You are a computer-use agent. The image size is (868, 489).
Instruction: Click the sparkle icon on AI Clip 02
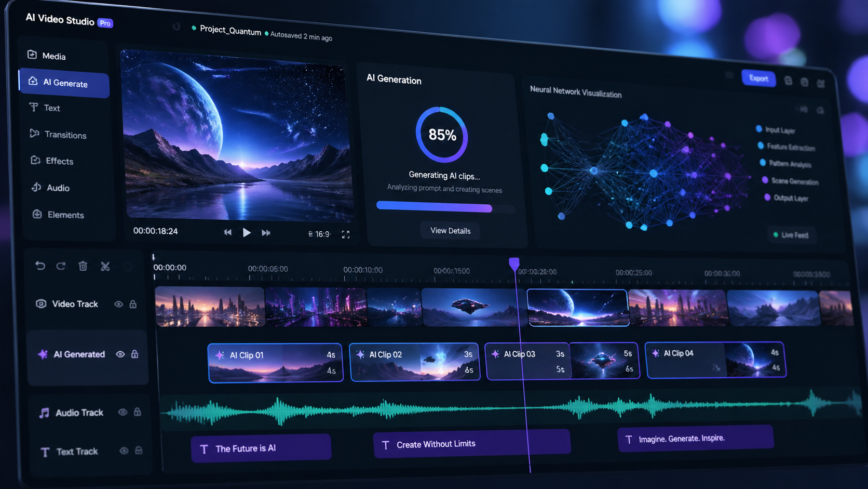(x=360, y=354)
